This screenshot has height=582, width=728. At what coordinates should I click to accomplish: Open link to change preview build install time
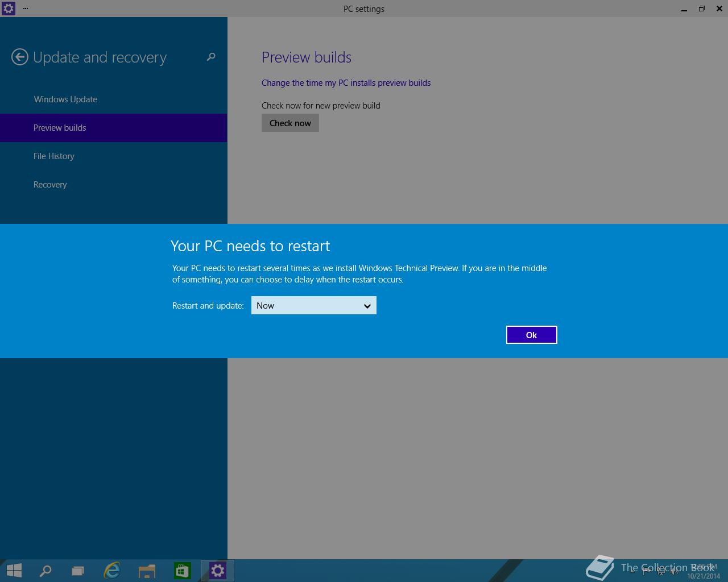pos(346,83)
